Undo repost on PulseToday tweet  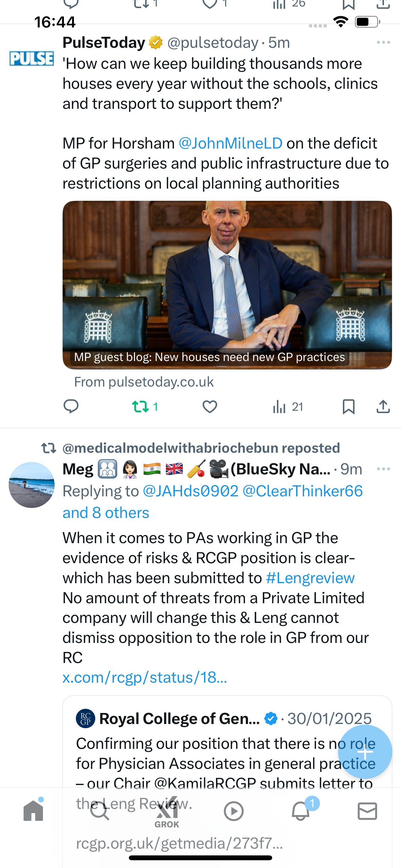tap(145, 407)
